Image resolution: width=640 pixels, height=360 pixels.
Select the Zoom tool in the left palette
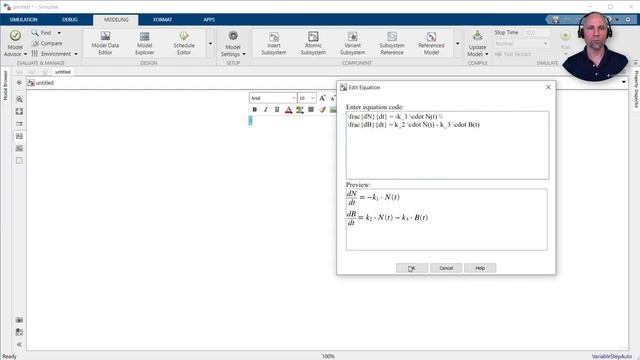tap(19, 99)
